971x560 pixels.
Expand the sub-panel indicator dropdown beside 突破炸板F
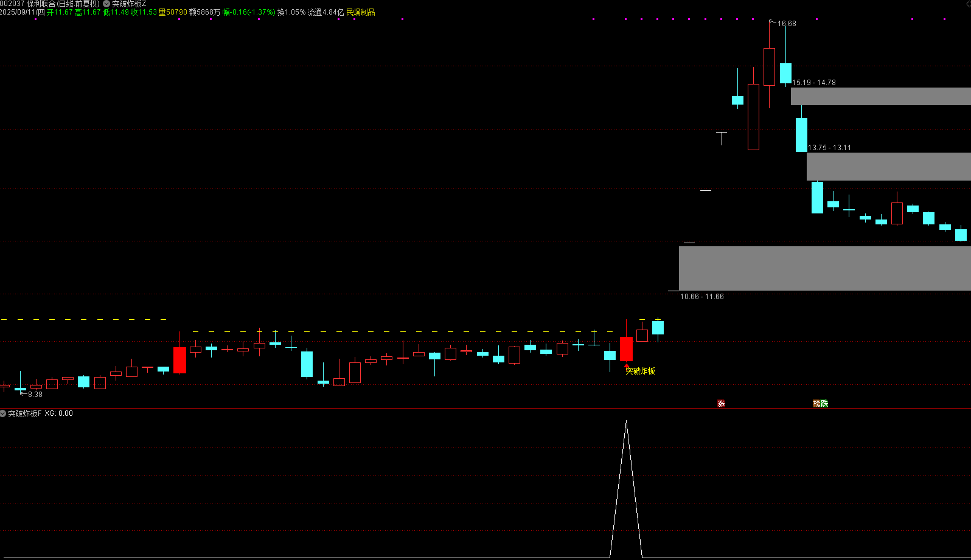click(3, 413)
